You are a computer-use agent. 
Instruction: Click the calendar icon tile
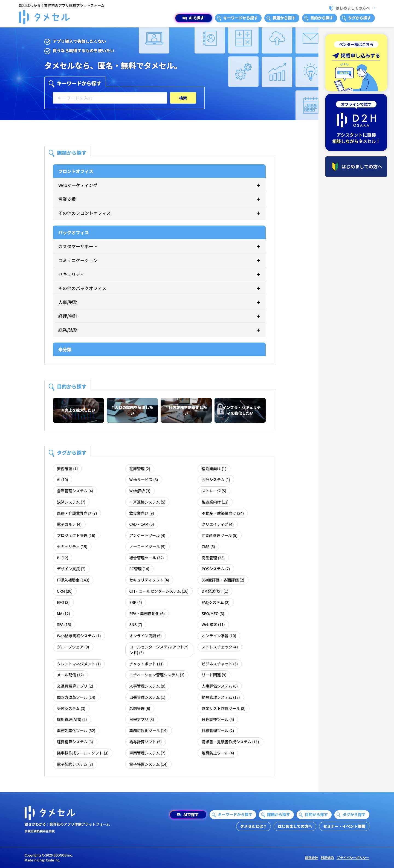click(x=307, y=105)
